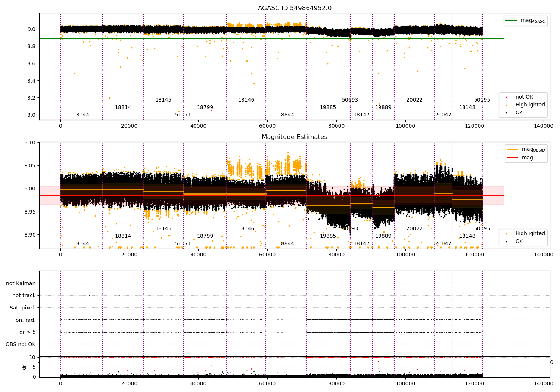
Task: Click obsid label 18844 in Magnitude Estimates plot
Action: 286,244
